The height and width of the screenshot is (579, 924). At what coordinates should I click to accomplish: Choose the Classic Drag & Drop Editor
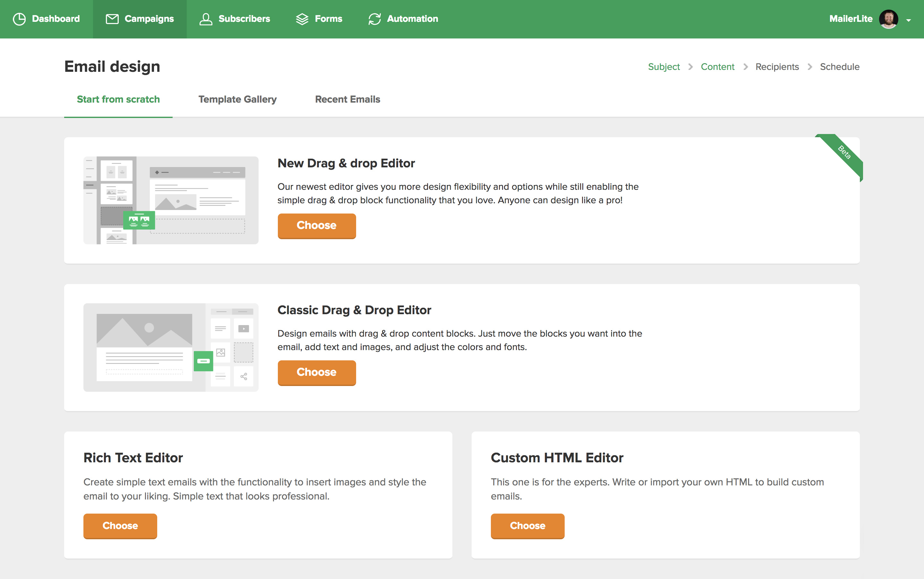coord(317,372)
